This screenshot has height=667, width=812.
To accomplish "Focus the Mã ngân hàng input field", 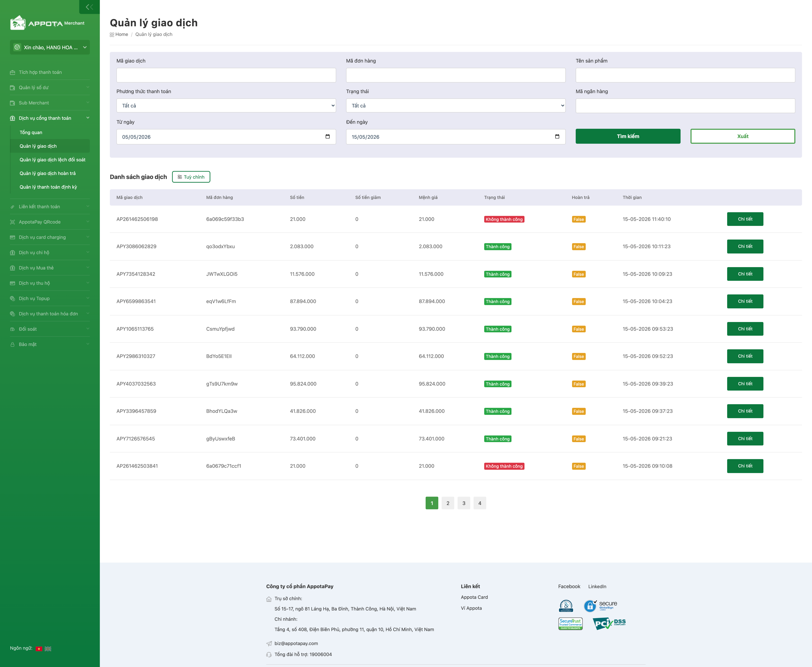I will point(685,106).
